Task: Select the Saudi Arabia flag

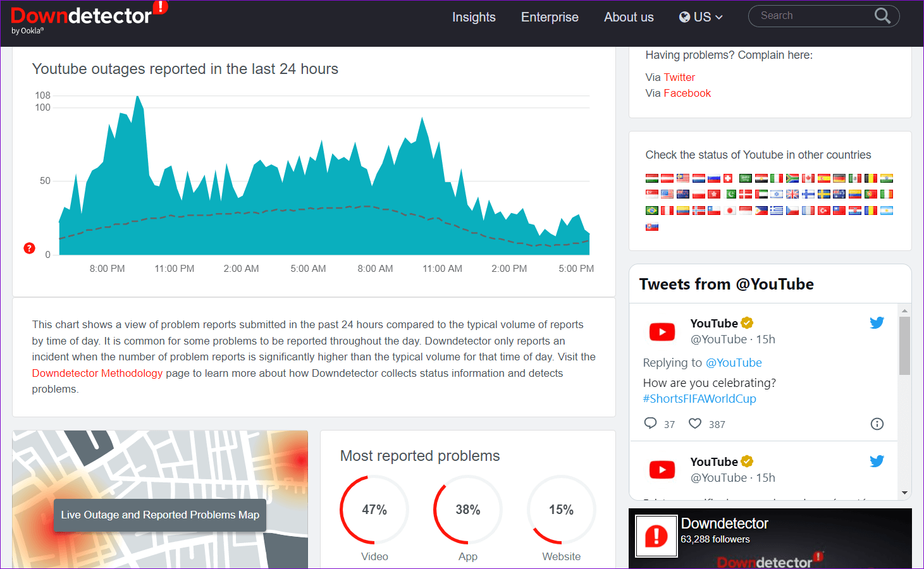Action: click(746, 178)
